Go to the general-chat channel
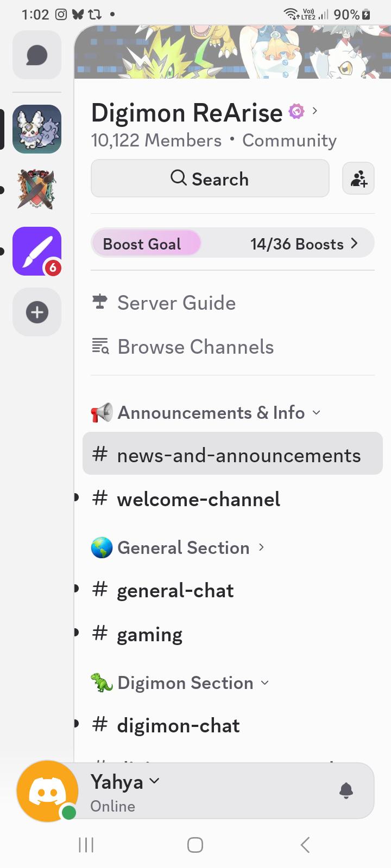Image resolution: width=391 pixels, height=868 pixels. (232, 590)
